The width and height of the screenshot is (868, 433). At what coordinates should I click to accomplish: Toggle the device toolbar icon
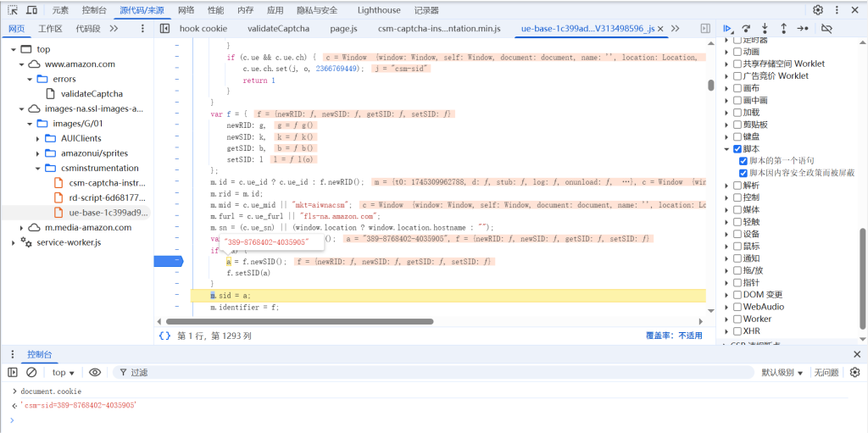pyautogui.click(x=31, y=10)
